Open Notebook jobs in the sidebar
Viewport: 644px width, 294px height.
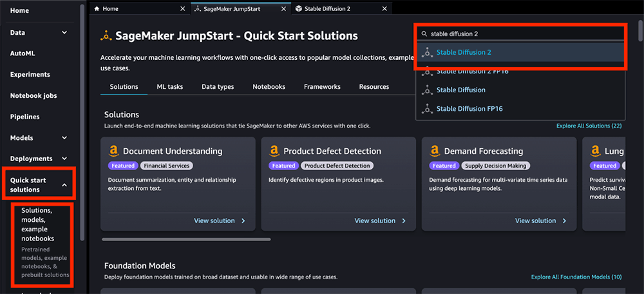33,96
